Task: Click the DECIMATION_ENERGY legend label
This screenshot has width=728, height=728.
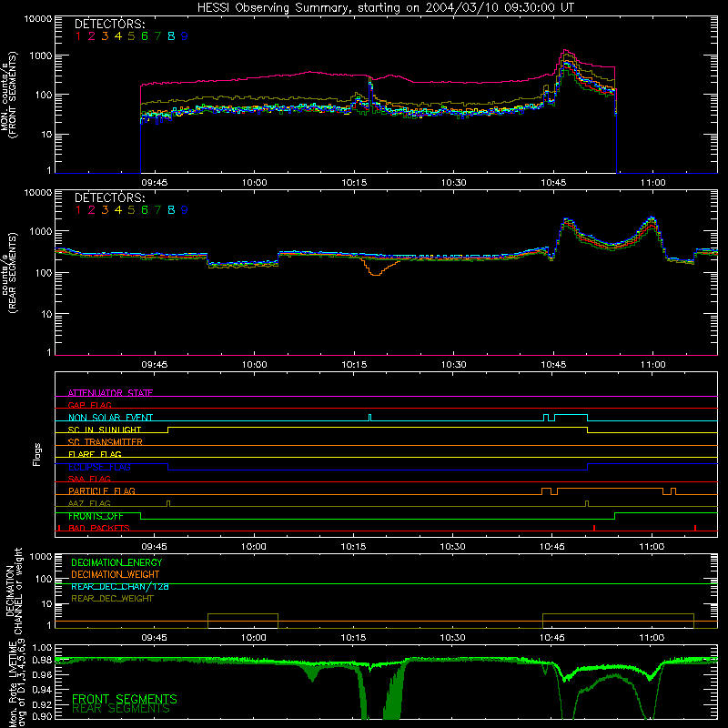Action: click(x=116, y=562)
